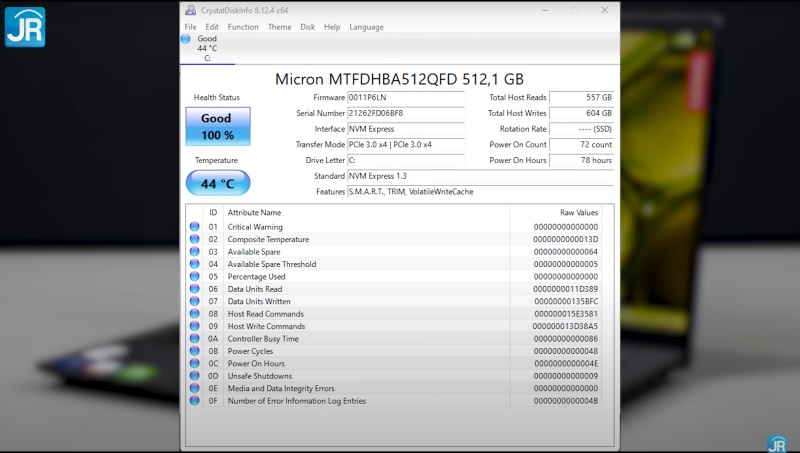
Task: Click the status orb for Percentage Used
Action: tap(194, 276)
